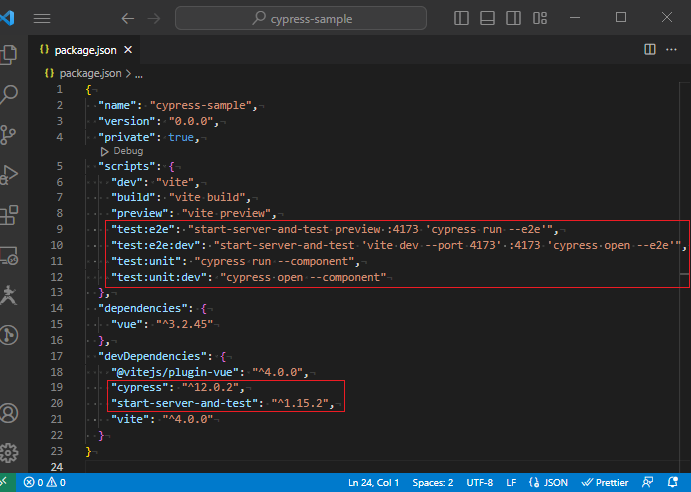Image resolution: width=691 pixels, height=492 pixels.
Task: Click the "test:e2e" key text
Action: (x=143, y=229)
